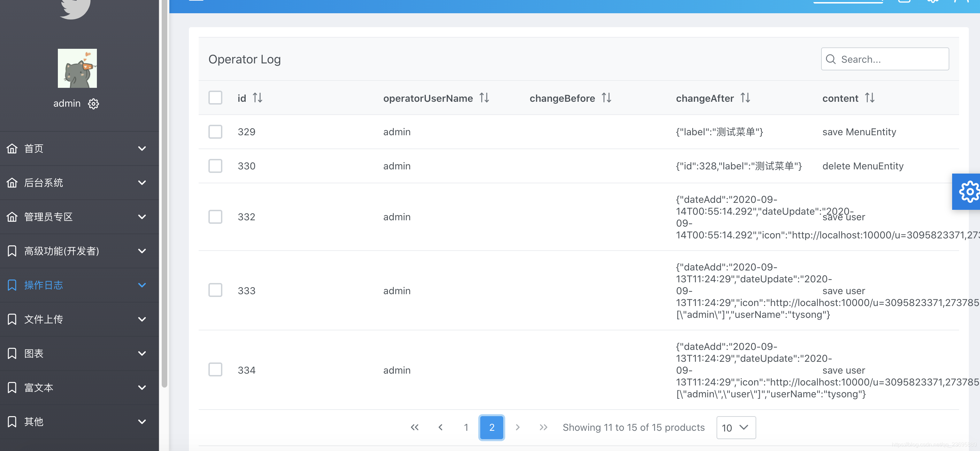Viewport: 980px width, 451px height.
Task: Expand 高级功能(开发者) menu chevron
Action: (x=142, y=251)
